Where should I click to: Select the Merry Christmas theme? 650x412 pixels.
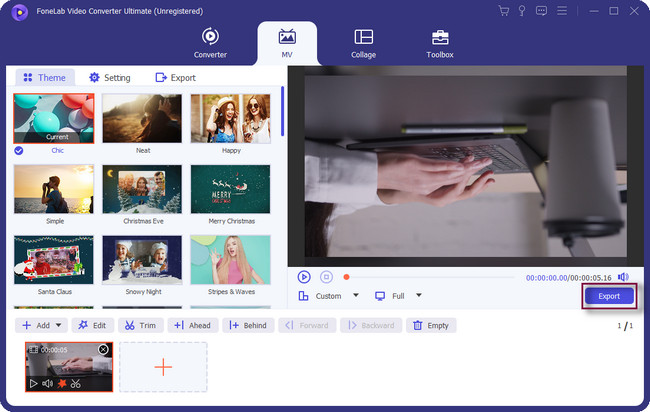230,189
